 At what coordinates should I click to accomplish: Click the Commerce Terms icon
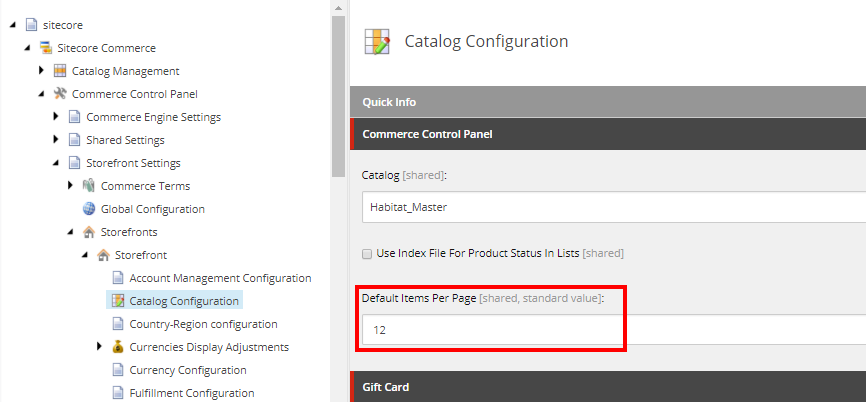[89, 186]
